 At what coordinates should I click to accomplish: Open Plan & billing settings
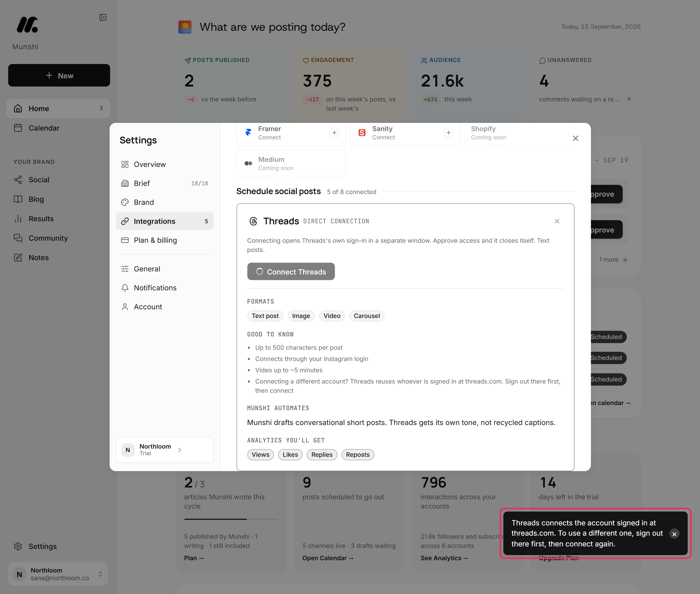tap(164, 240)
